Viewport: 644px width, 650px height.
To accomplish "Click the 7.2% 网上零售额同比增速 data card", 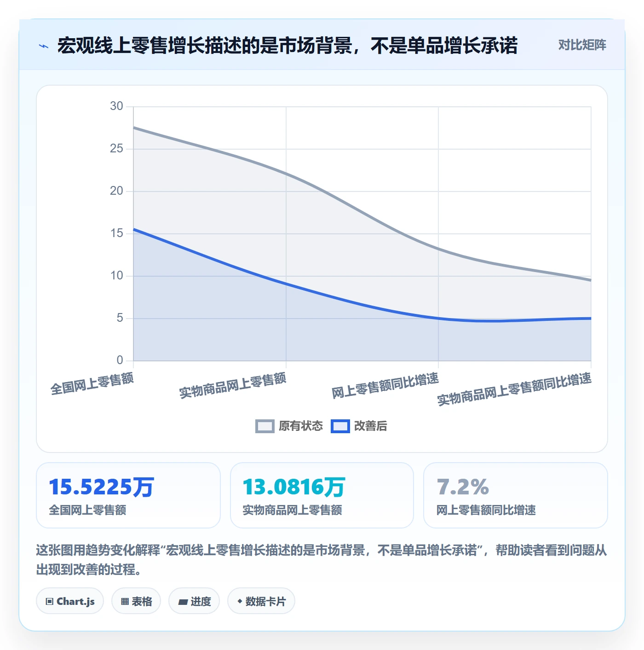I will tap(516, 495).
